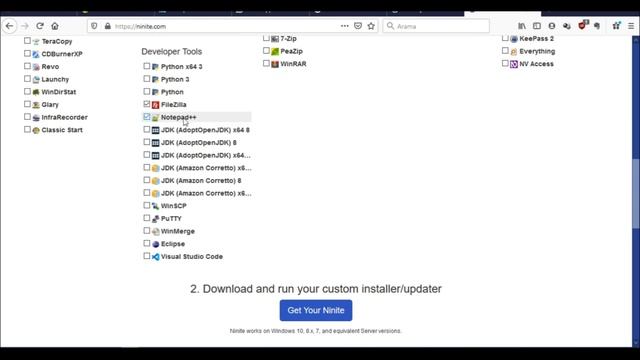Open tracking protection shield panel
The image size is (640, 360).
[x=94, y=26]
